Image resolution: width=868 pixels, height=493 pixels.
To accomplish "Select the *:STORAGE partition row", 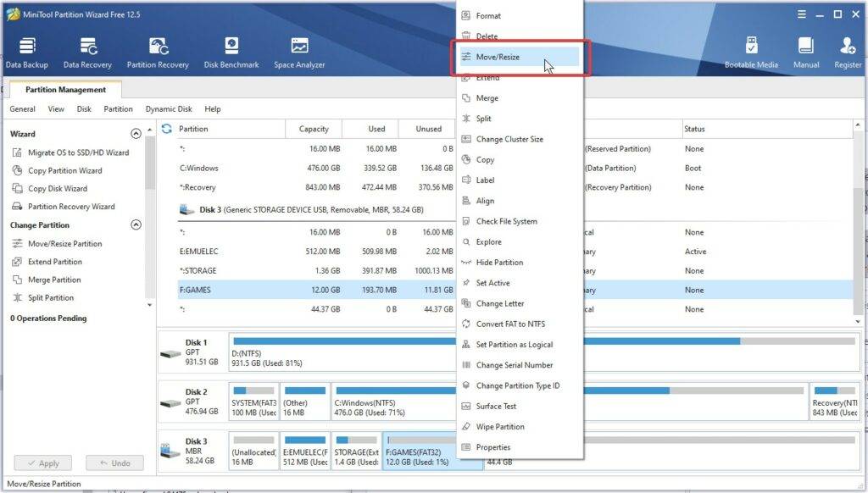I will pyautogui.click(x=515, y=271).
